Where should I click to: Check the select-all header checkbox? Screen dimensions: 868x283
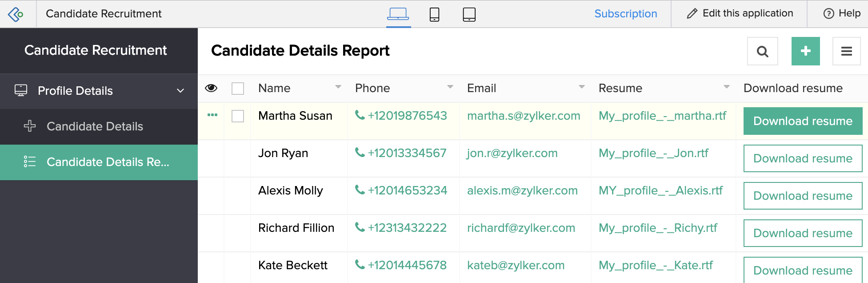coord(238,89)
